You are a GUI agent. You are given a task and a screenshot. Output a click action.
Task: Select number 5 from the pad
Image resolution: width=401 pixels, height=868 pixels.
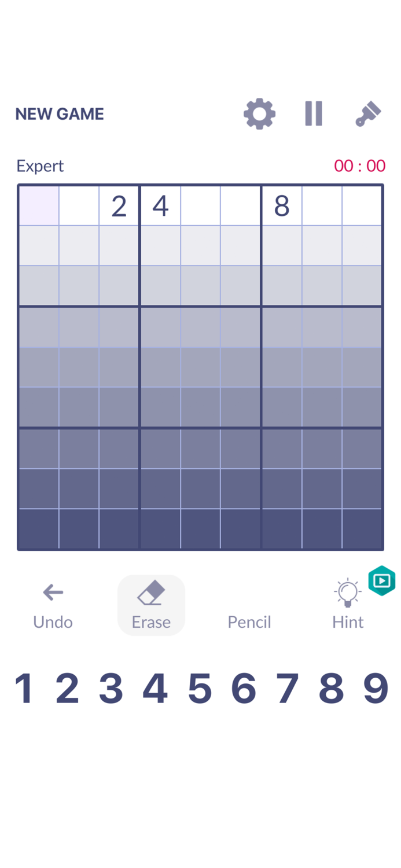click(200, 687)
